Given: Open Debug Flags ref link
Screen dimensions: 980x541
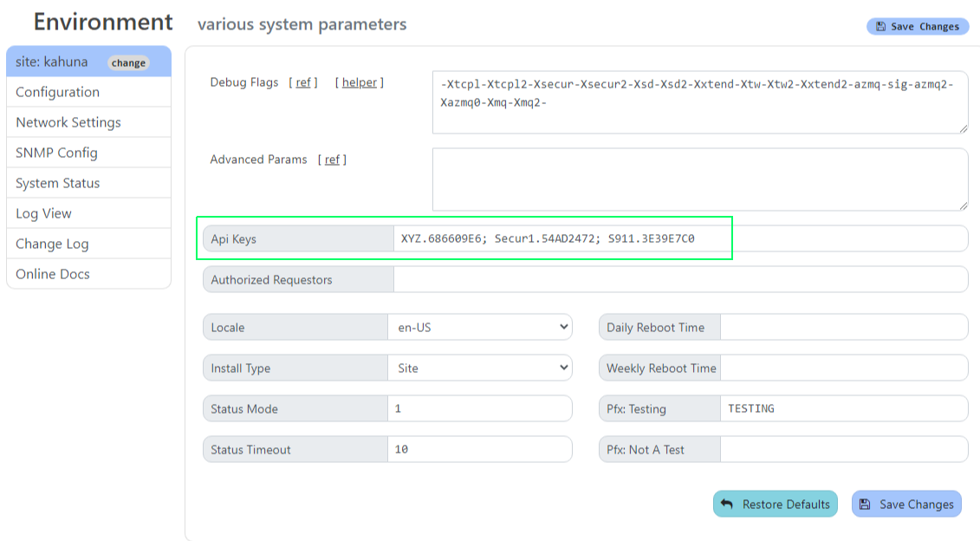Looking at the screenshot, I should click(x=303, y=82).
